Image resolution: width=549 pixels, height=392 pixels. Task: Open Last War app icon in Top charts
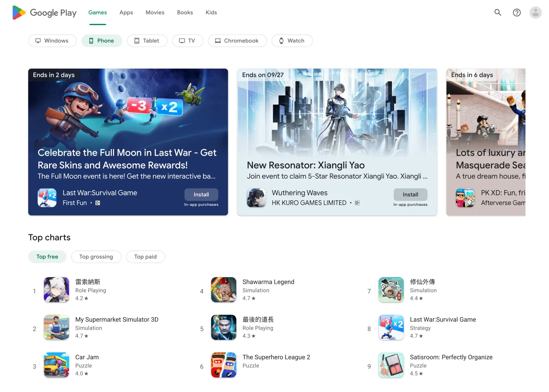391,327
